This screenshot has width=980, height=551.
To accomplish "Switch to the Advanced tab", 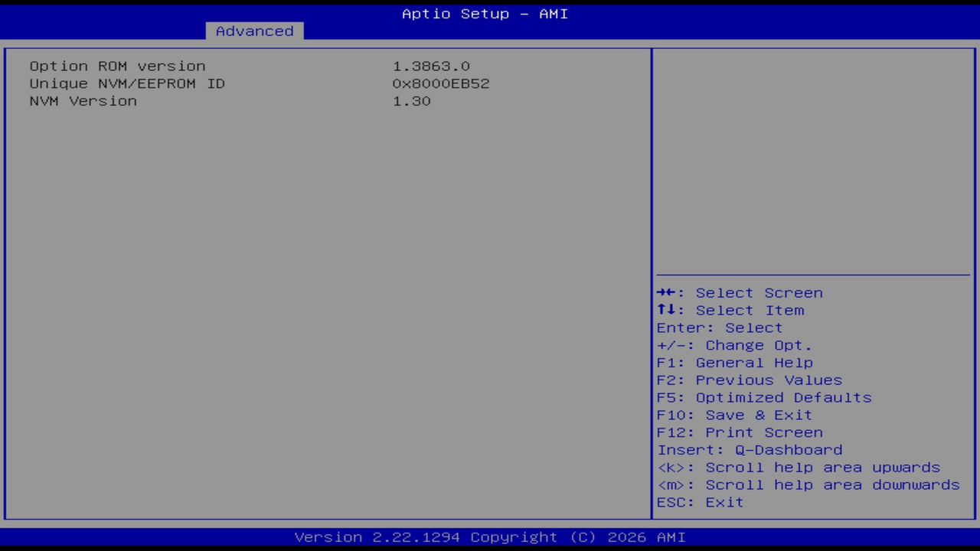I will pos(253,31).
